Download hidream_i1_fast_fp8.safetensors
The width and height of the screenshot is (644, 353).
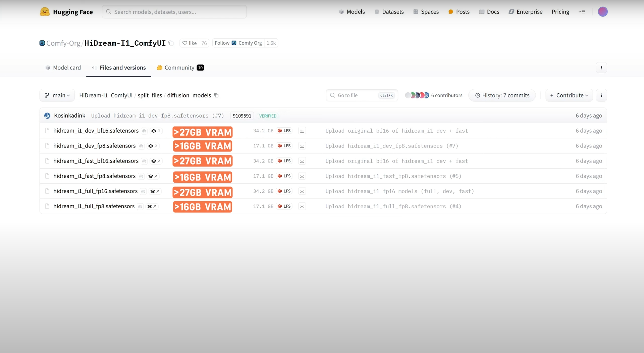pyautogui.click(x=302, y=176)
